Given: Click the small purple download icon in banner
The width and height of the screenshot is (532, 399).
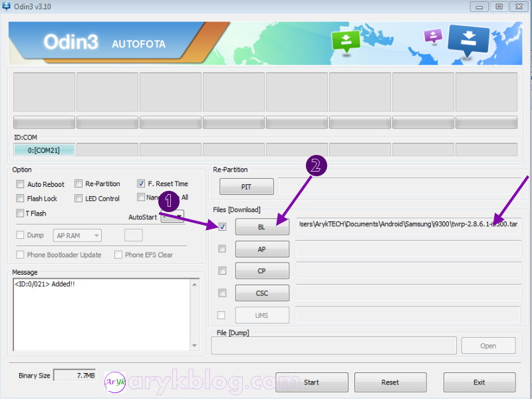Looking at the screenshot, I should [434, 36].
